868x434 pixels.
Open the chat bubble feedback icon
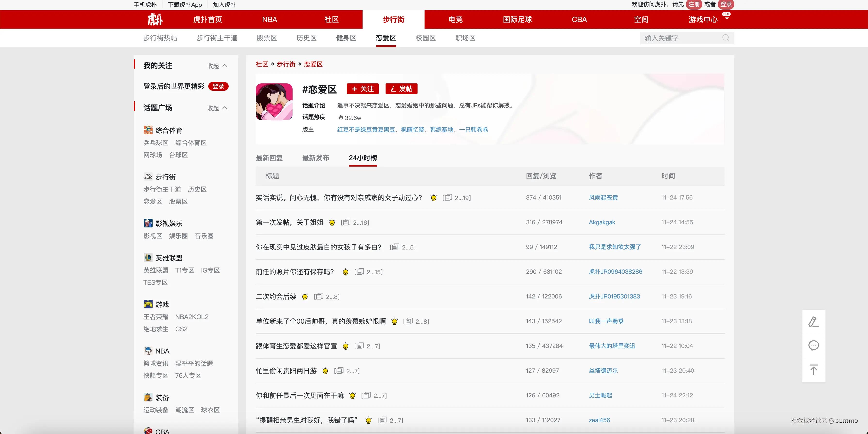814,345
